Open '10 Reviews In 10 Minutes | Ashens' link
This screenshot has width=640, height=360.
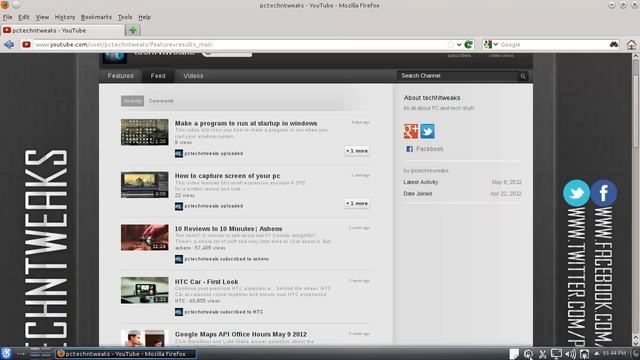[228, 229]
